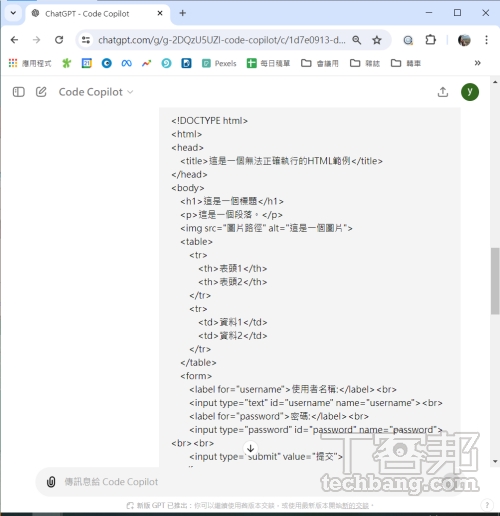Open the help question mark button
Viewport: 500px width, 516px height.
pyautogui.click(x=487, y=505)
